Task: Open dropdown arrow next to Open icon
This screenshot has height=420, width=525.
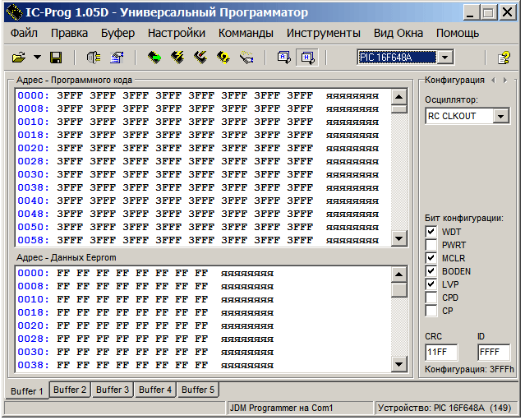Action: [35, 58]
